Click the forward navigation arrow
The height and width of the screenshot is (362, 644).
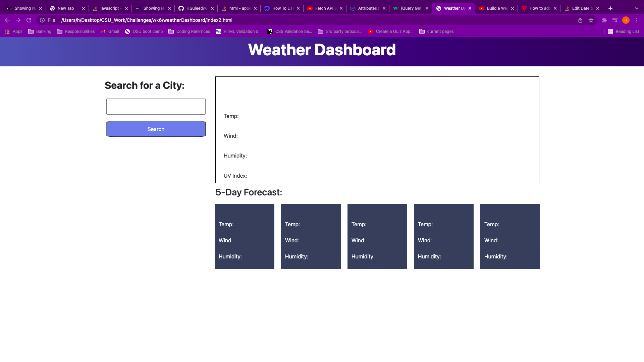[x=18, y=20]
